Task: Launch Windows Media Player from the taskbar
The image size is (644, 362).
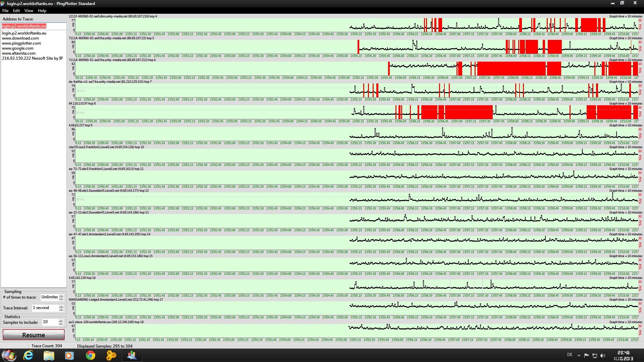Action: pyautogui.click(x=69, y=355)
